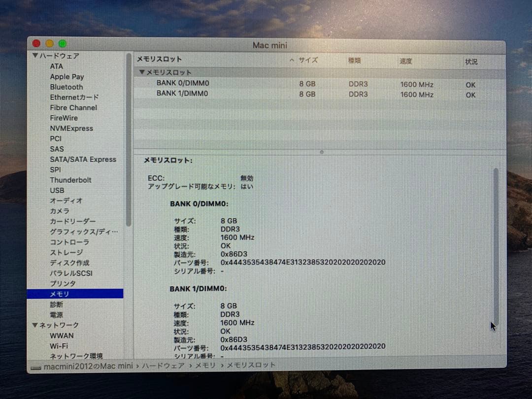Collapse the ネットワーク disclosure triangle
The image size is (532, 399).
35,325
